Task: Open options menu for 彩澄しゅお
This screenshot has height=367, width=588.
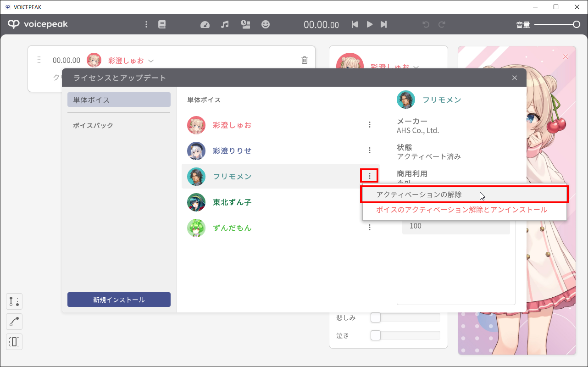Action: [370, 125]
